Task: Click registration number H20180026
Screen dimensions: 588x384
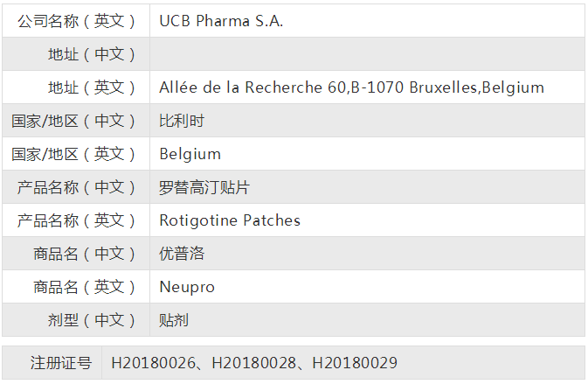Action: [x=154, y=362]
